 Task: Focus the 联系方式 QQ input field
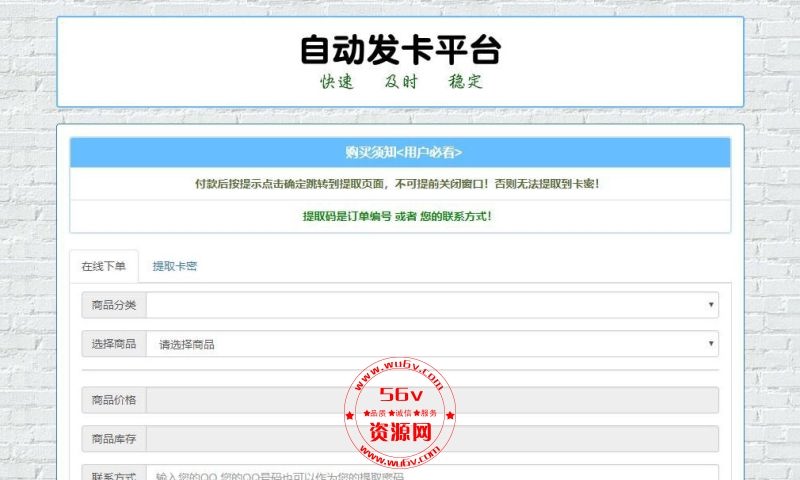click(432, 473)
